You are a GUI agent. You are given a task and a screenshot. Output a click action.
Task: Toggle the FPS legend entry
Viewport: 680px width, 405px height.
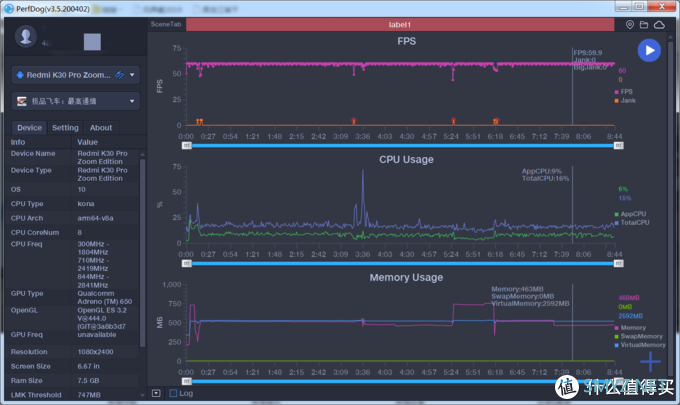624,91
